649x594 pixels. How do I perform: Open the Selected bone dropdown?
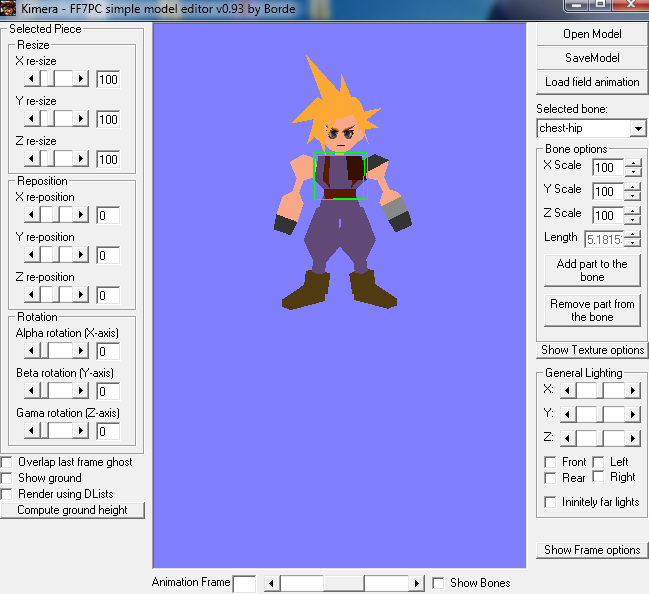click(638, 128)
